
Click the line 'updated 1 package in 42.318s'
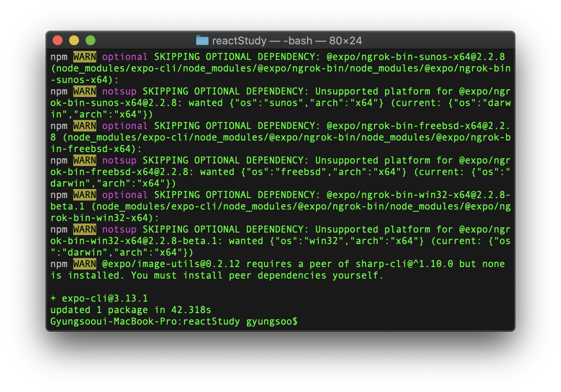(x=131, y=310)
